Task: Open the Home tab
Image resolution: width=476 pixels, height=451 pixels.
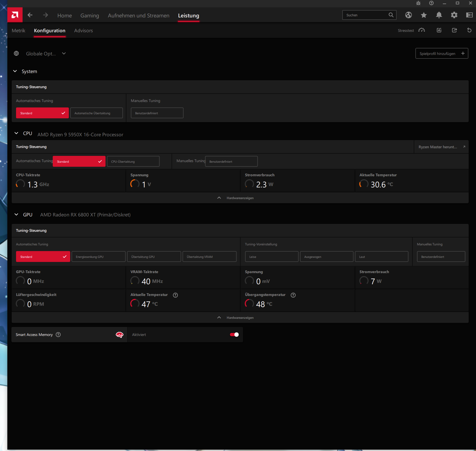Action: coord(65,16)
